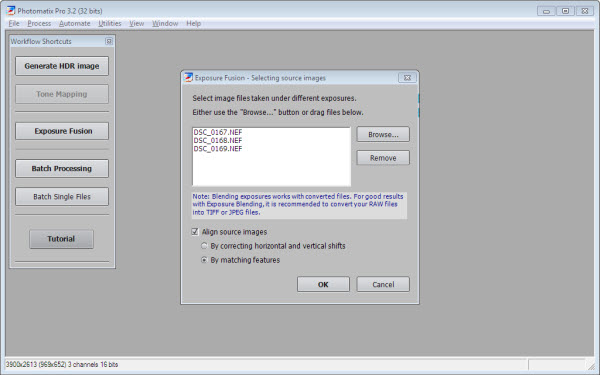Confirm the dialog with OK
Image resolution: width=600 pixels, height=375 pixels.
point(323,284)
